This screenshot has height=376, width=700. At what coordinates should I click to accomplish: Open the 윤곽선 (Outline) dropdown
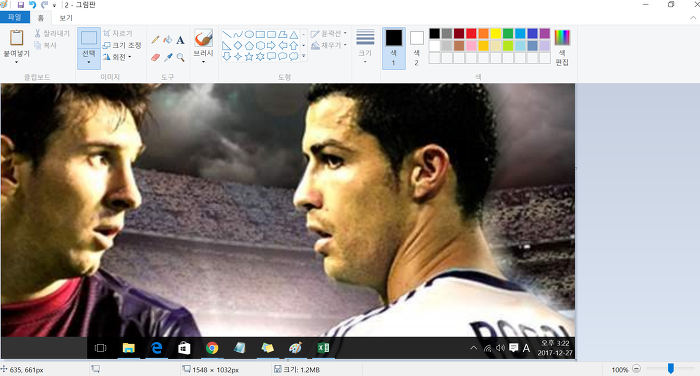329,33
